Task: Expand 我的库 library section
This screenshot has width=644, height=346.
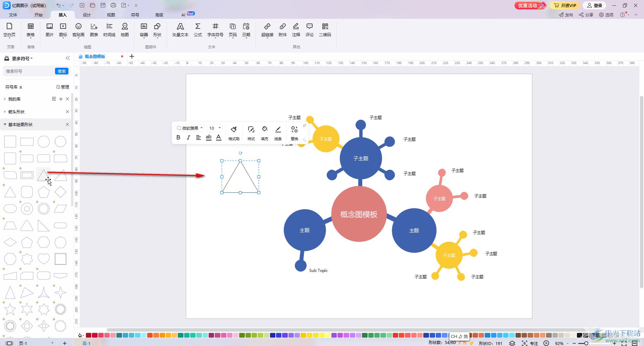Action: [5, 99]
